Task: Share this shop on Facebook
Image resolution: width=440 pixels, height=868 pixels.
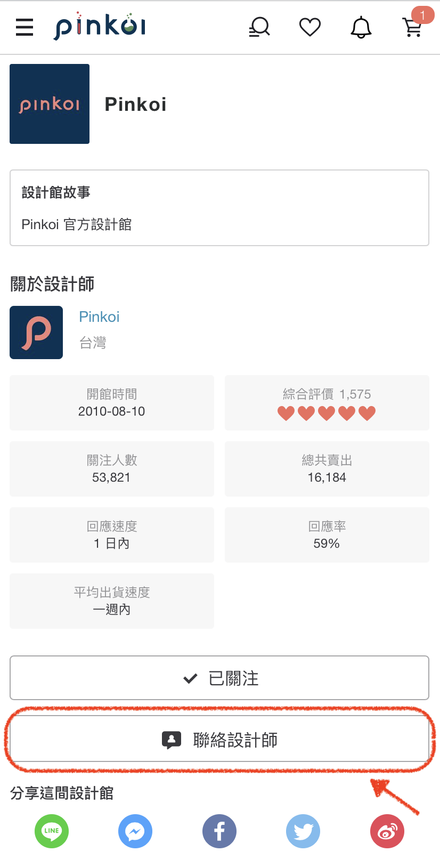Action: (x=219, y=831)
